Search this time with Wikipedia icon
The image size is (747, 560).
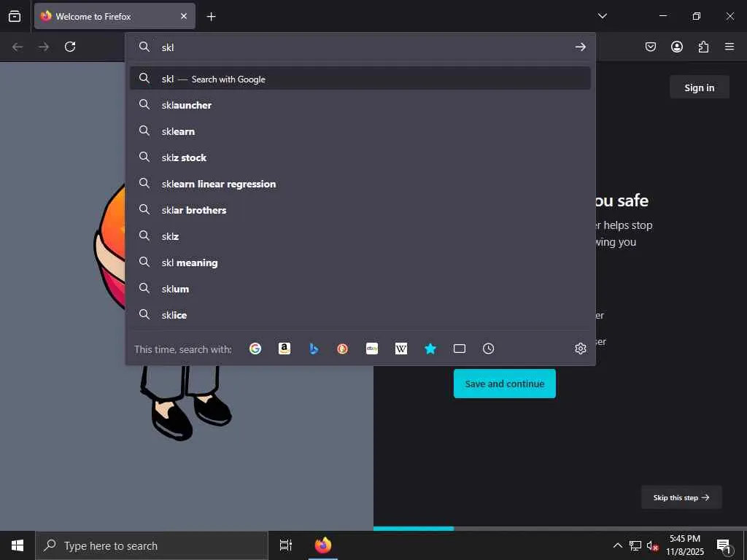coord(401,349)
